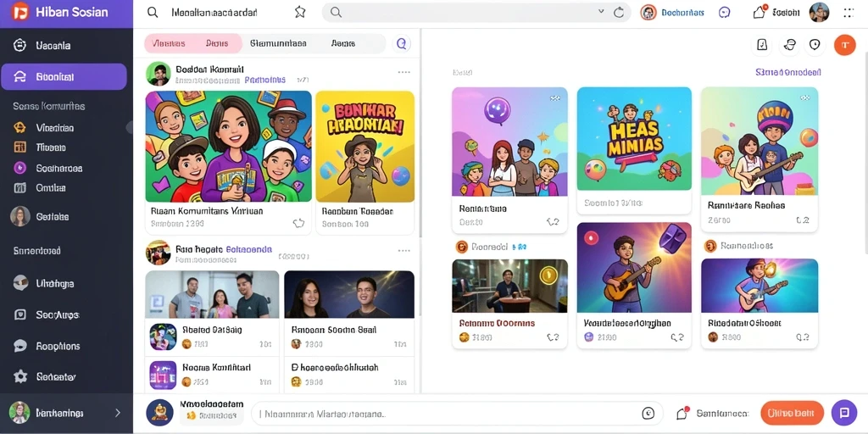
Task: Click the purple circle Scciheroes sidebar icon
Action: (x=19, y=168)
